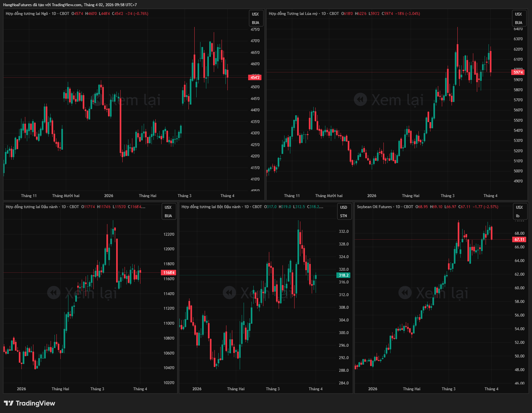Select the soybean meal title 'Hợp đồng tương lai Bột Đậu nành'
Image resolution: width=532 pixels, height=413 pixels.
[211, 207]
